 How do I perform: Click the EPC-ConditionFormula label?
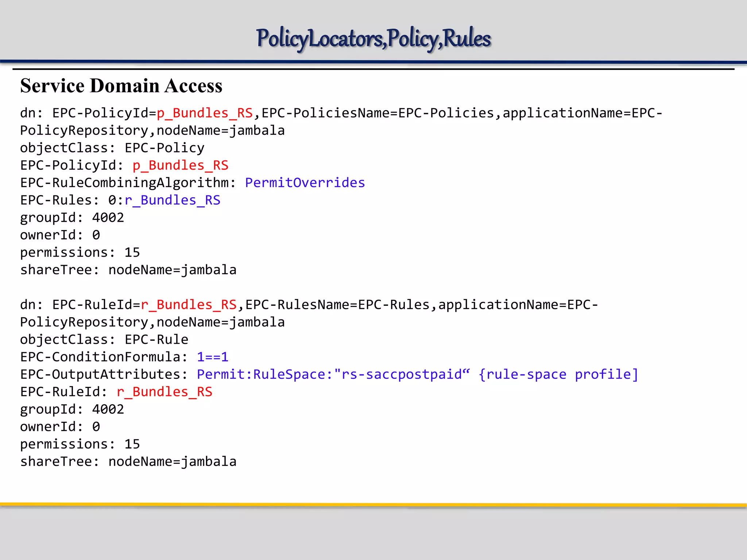104,357
